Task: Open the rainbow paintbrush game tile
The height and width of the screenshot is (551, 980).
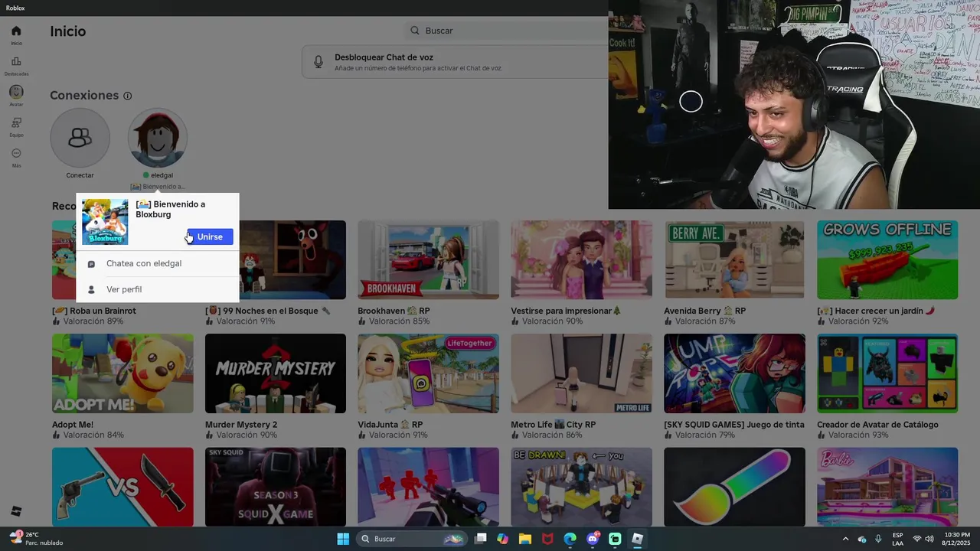Action: pos(734,487)
